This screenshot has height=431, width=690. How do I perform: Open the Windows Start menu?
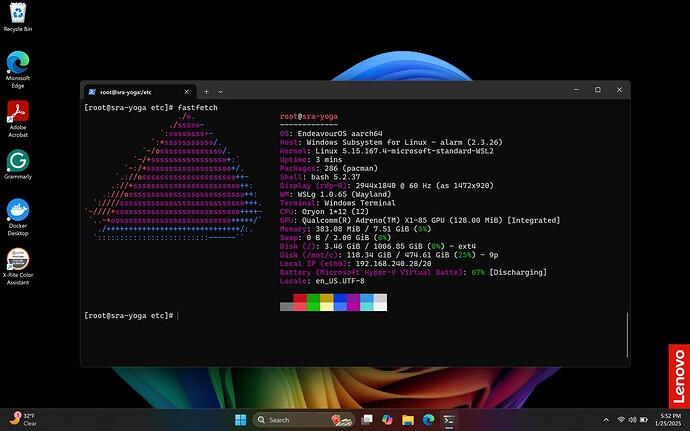[x=241, y=420]
